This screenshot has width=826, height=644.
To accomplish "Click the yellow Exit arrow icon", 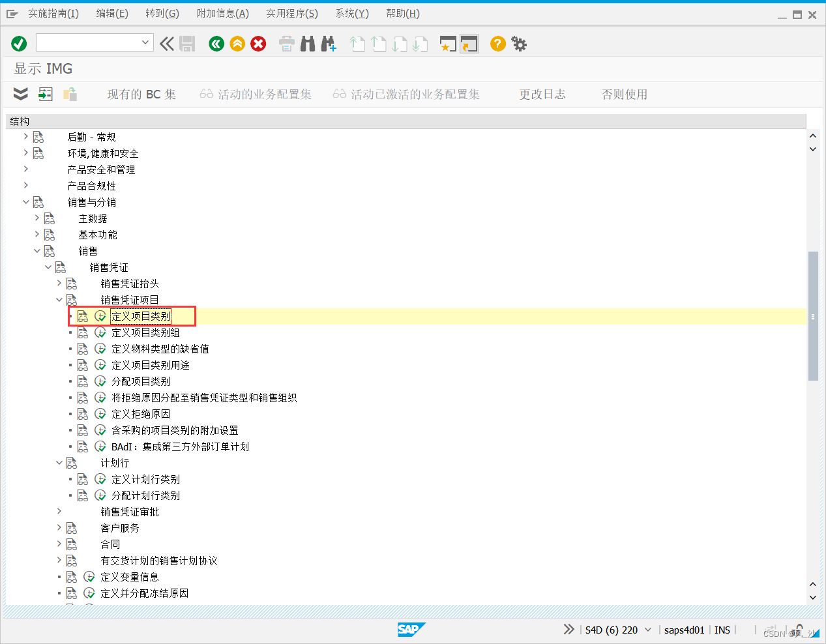I will 237,44.
